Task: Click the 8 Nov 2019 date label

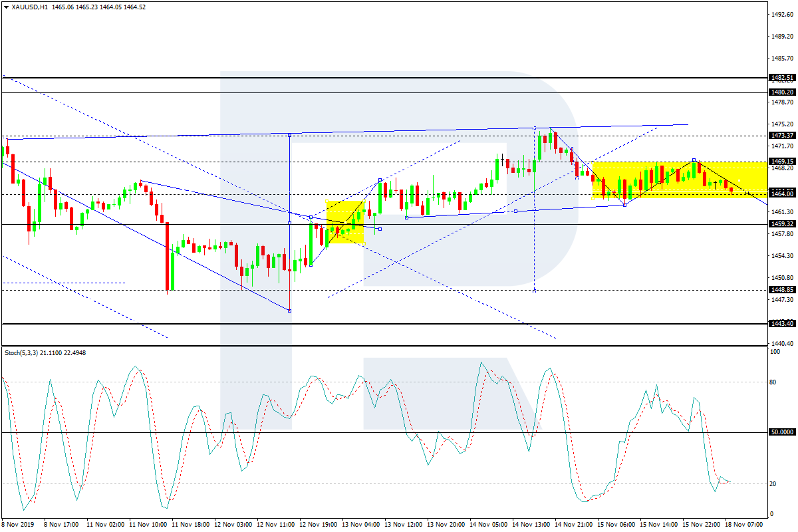Action: coord(20,524)
